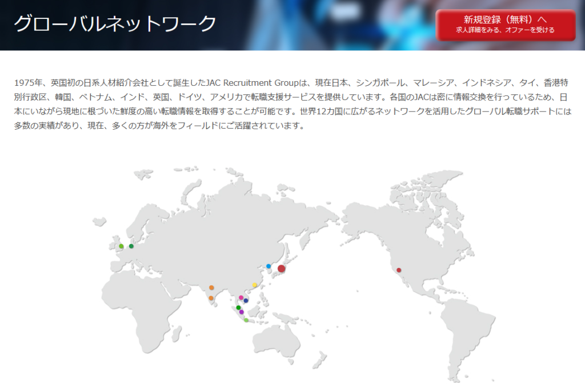Click the blue marker on South Korea
Image resolution: width=585 pixels, height=392 pixels.
click(x=269, y=266)
